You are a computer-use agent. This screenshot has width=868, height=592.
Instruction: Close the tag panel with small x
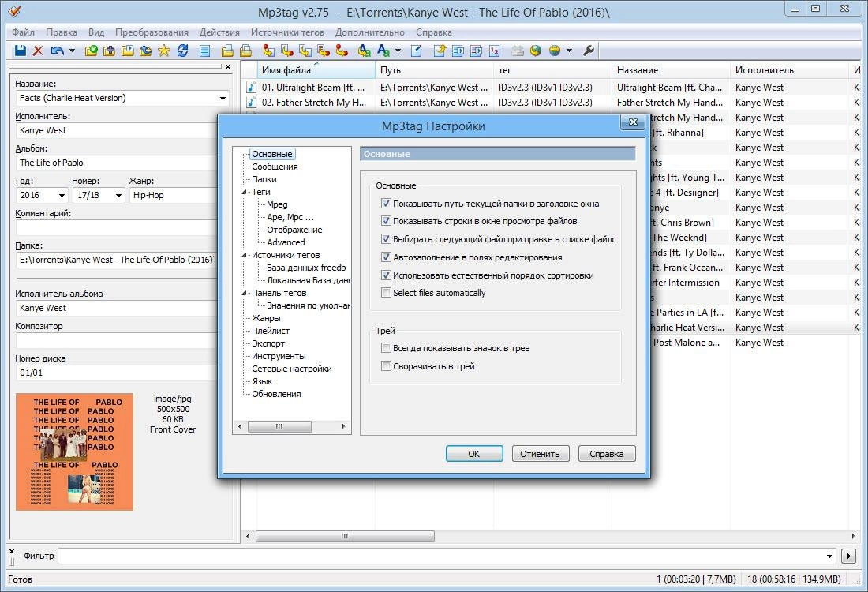pos(228,66)
